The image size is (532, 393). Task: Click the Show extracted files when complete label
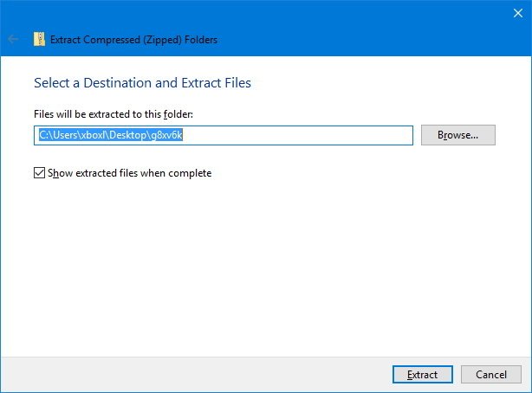[x=130, y=173]
